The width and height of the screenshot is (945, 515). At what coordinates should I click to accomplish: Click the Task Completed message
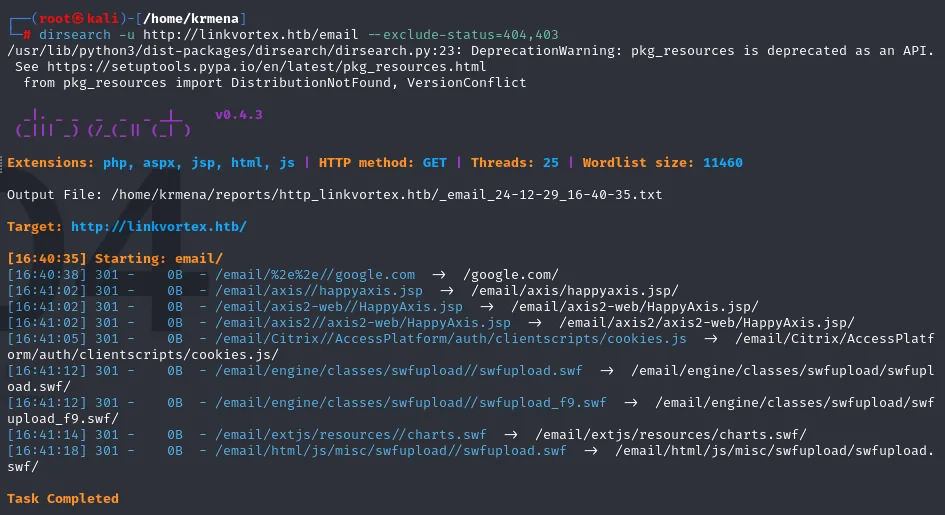click(63, 499)
